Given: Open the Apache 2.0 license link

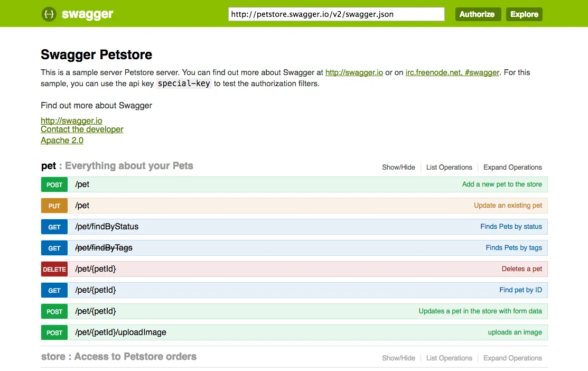Looking at the screenshot, I should coord(62,140).
